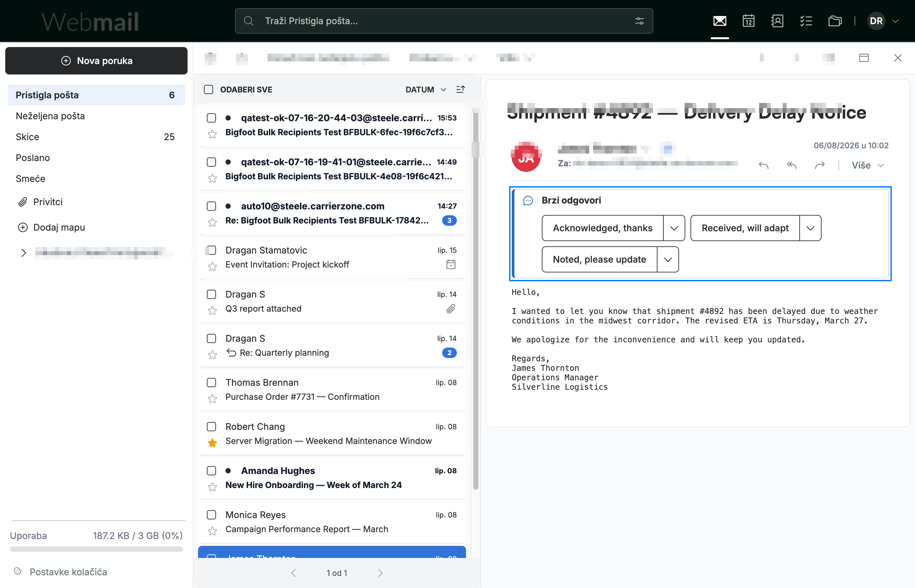Select checkbox for qatest-ok-07-16-19-41-01 email
915x588 pixels.
tap(211, 162)
